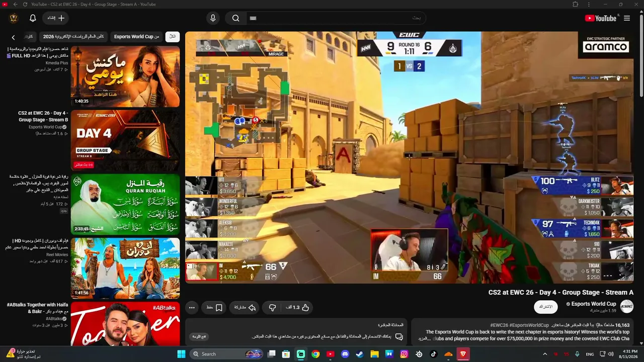
Task: Share the video
Action: [245, 307]
